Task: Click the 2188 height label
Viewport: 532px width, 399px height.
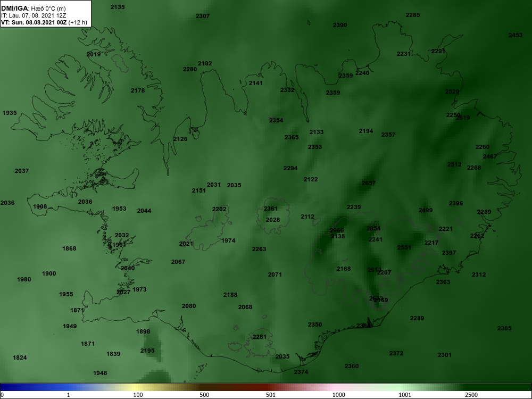Action: 230,295
